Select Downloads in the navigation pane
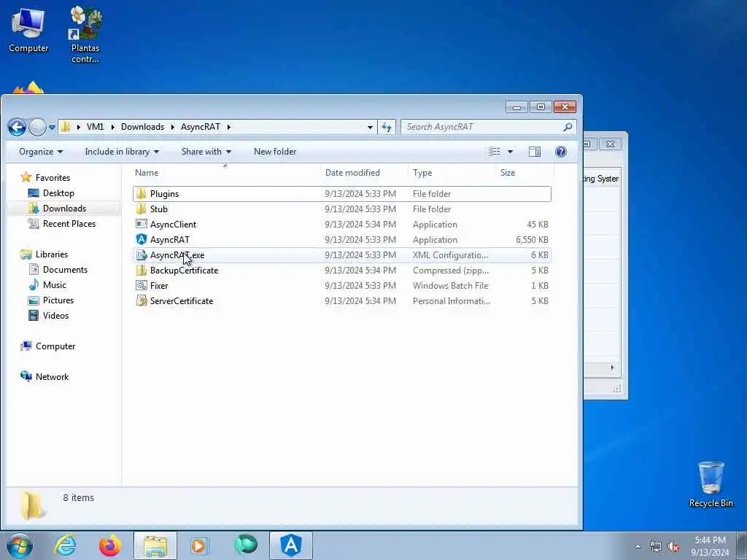The image size is (747, 560). [x=64, y=208]
